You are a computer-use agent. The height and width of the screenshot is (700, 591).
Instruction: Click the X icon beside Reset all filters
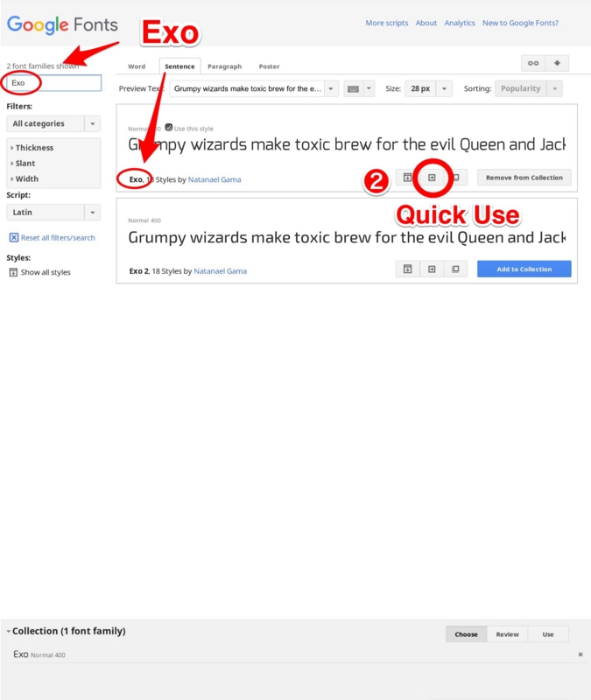point(14,237)
